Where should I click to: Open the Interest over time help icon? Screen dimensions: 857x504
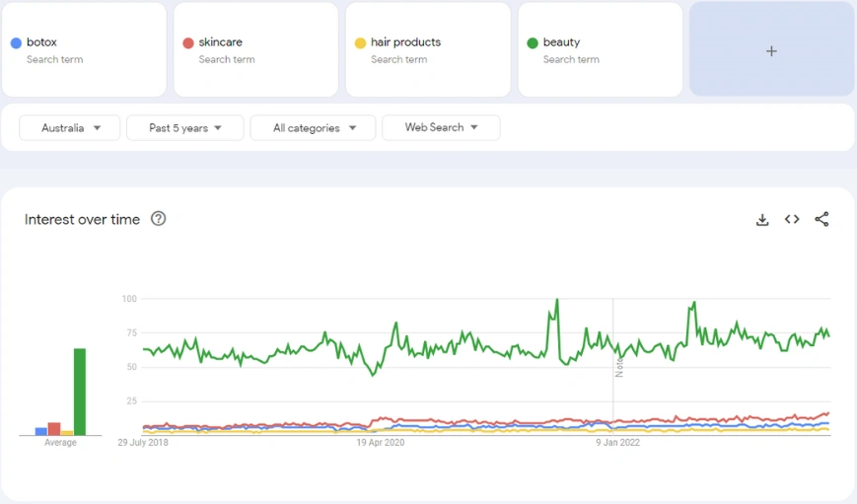[158, 219]
